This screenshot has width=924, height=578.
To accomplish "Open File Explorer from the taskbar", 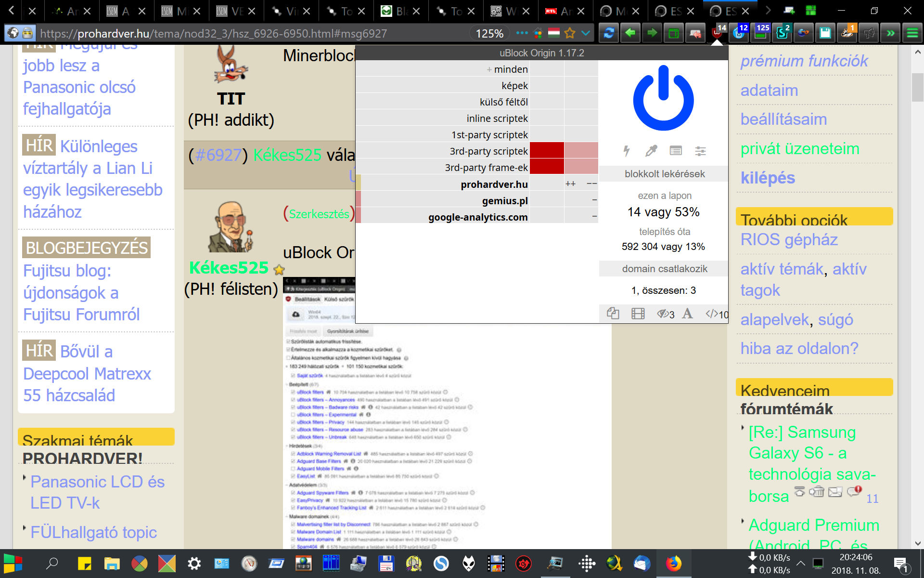I will (x=112, y=563).
